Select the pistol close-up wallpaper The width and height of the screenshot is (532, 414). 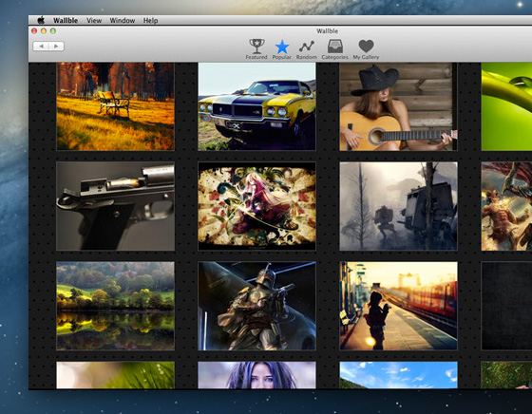coord(115,206)
